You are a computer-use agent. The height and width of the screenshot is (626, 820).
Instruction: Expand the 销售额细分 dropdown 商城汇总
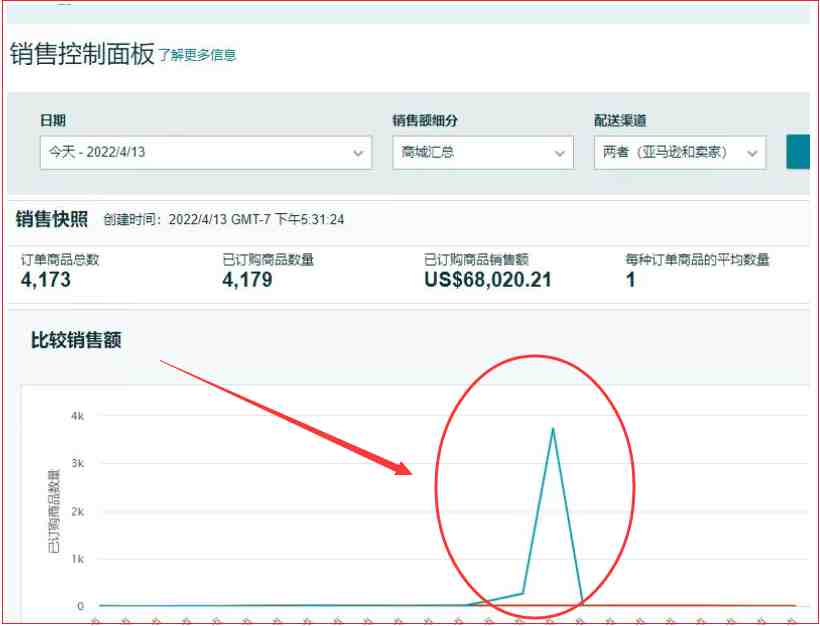[483, 152]
